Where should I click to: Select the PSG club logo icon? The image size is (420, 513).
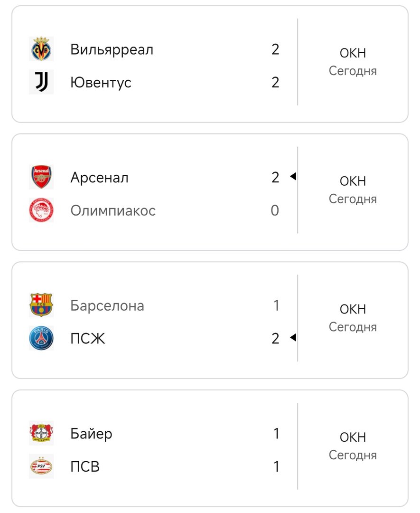41,339
